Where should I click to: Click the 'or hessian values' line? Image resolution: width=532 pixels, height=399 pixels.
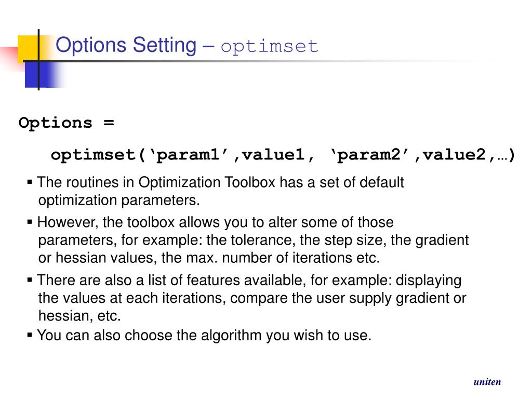[x=209, y=258]
